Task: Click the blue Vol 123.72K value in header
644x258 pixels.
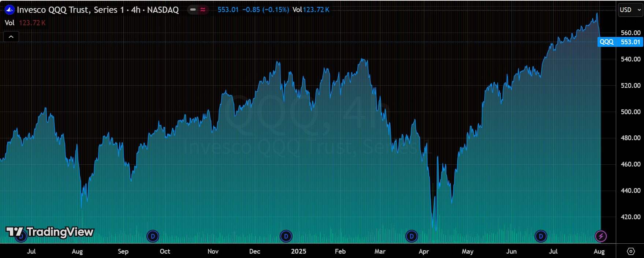Action: click(x=311, y=10)
